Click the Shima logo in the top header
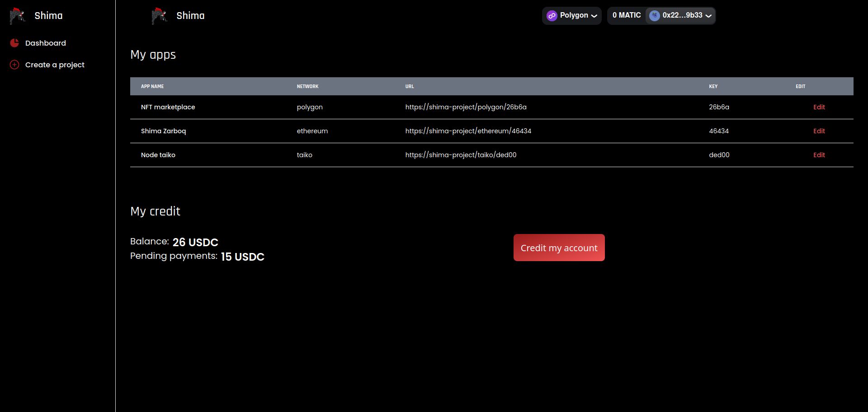This screenshot has height=412, width=868. click(160, 16)
